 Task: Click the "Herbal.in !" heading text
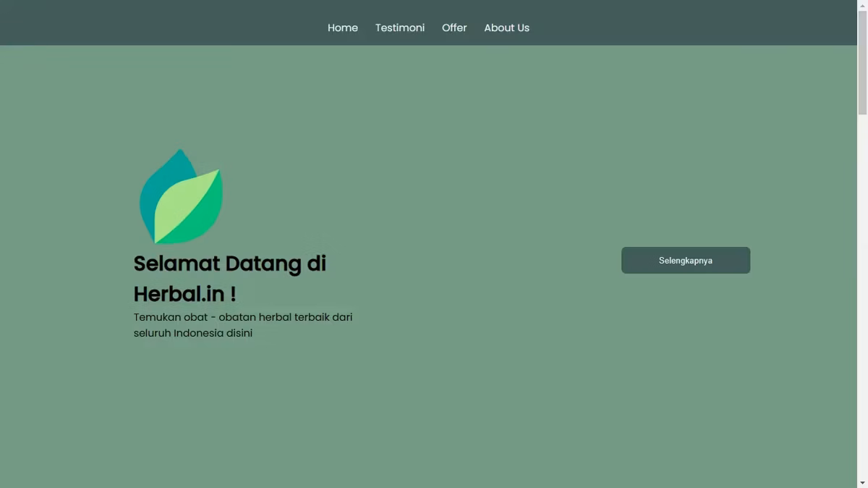click(184, 294)
